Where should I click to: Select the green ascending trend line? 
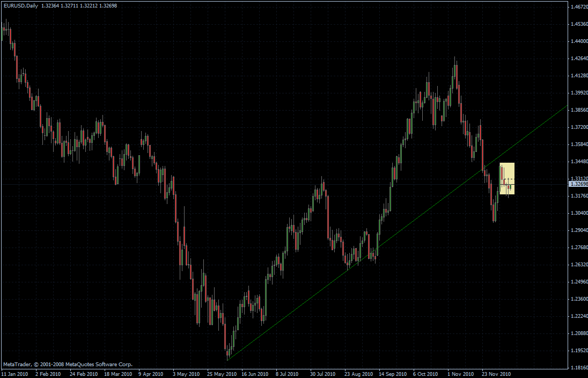(x=398, y=233)
